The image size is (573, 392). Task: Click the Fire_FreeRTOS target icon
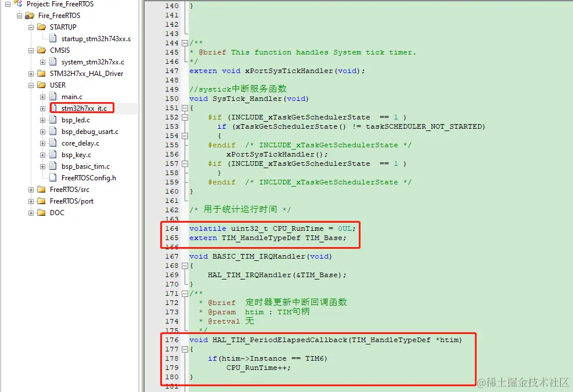tap(30, 16)
